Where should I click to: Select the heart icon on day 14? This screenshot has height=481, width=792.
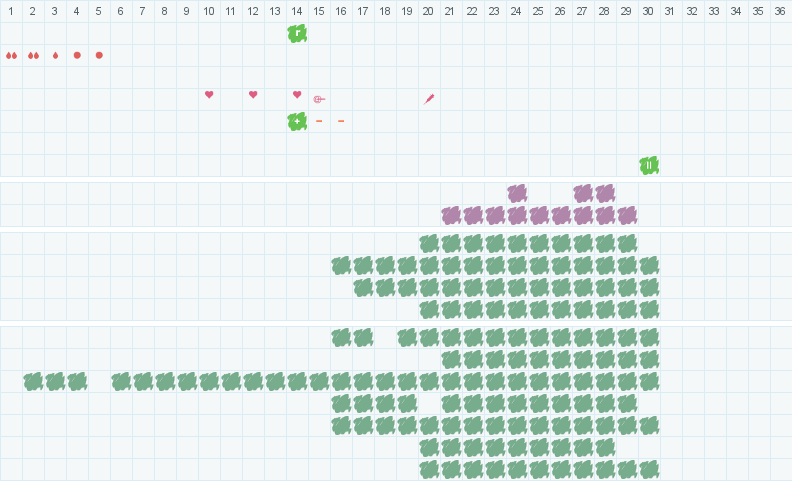(x=297, y=94)
